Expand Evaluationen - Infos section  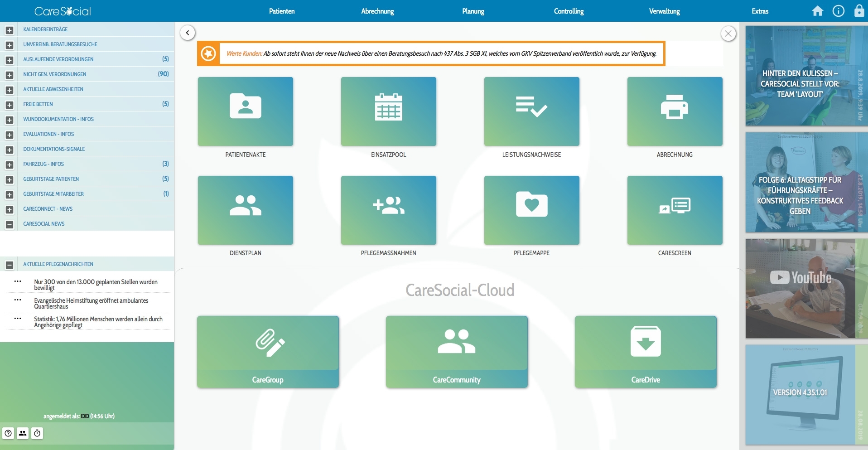coord(9,135)
